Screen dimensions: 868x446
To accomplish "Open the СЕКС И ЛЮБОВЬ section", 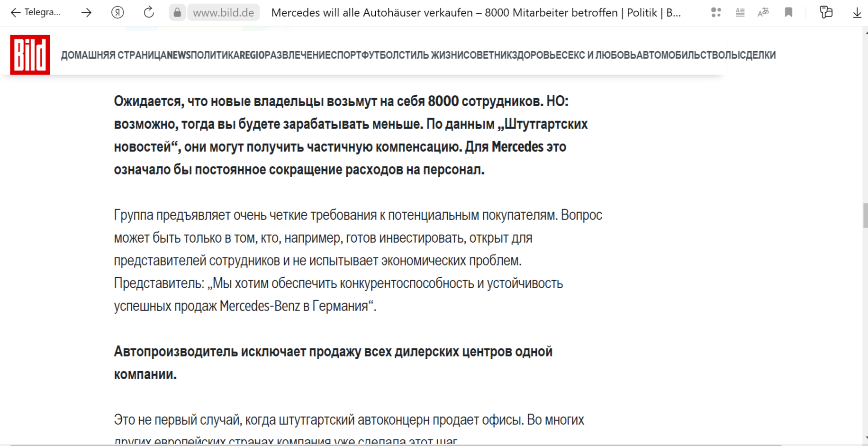I will (599, 55).
